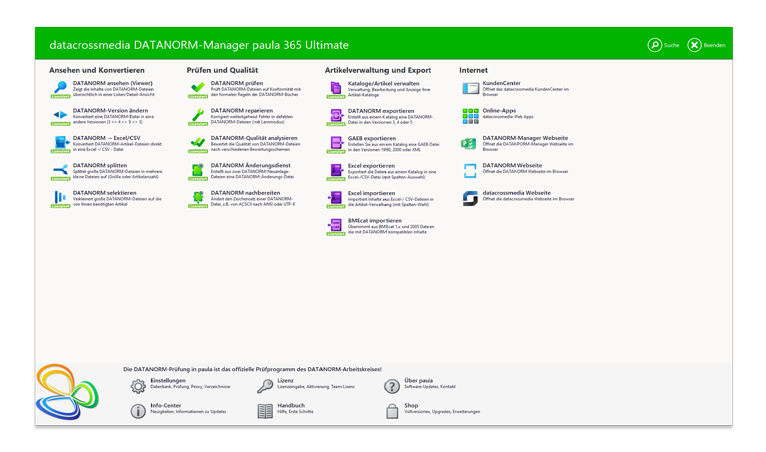766x452 pixels.
Task: Click the 'Excel exportieren' title text
Action: (x=371, y=166)
